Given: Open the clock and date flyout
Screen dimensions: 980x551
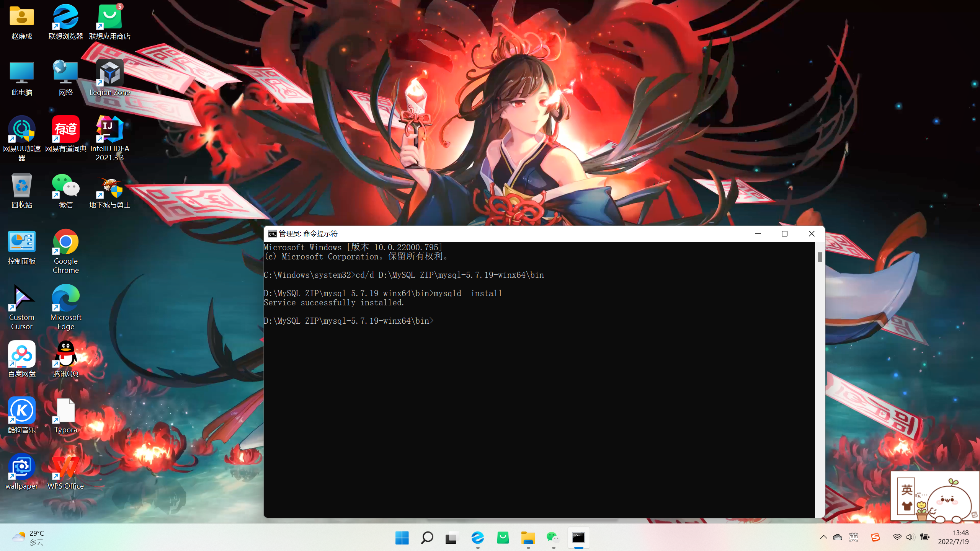Looking at the screenshot, I should [953, 538].
